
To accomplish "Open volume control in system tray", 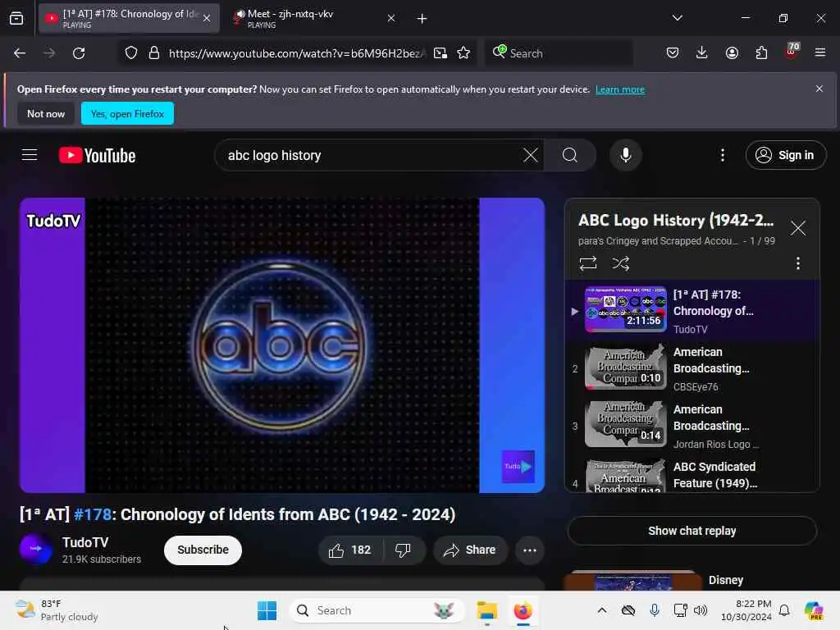I will 701,610.
